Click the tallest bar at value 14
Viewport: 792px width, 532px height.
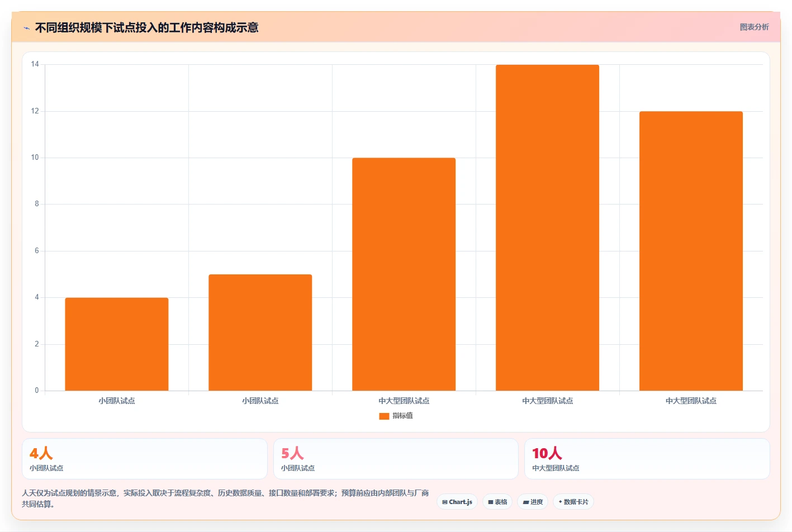click(548, 227)
